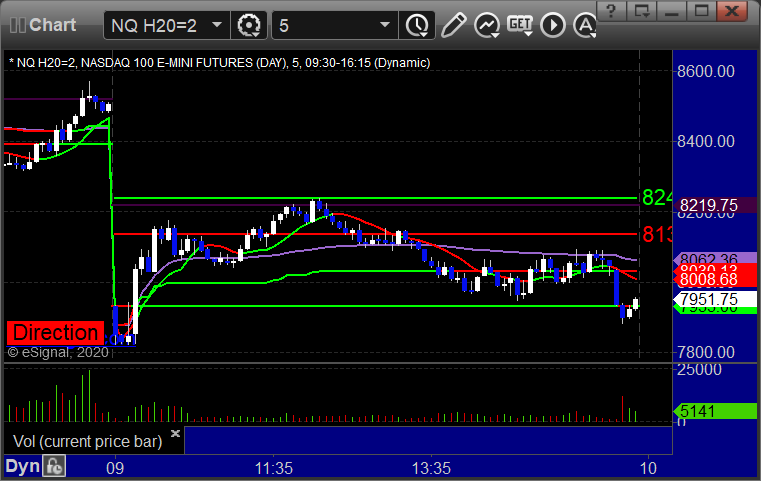This screenshot has width=761, height=481.
Task: Open the symbol settings gear icon
Action: click(249, 25)
